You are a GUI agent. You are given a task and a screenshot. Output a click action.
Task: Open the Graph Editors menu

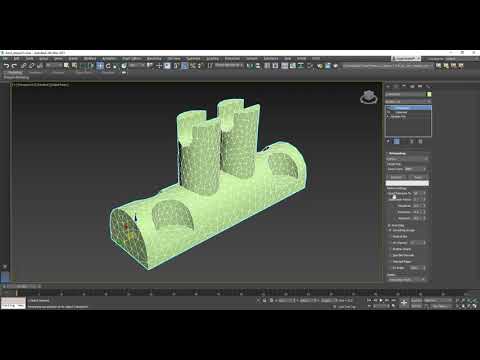(x=132, y=59)
